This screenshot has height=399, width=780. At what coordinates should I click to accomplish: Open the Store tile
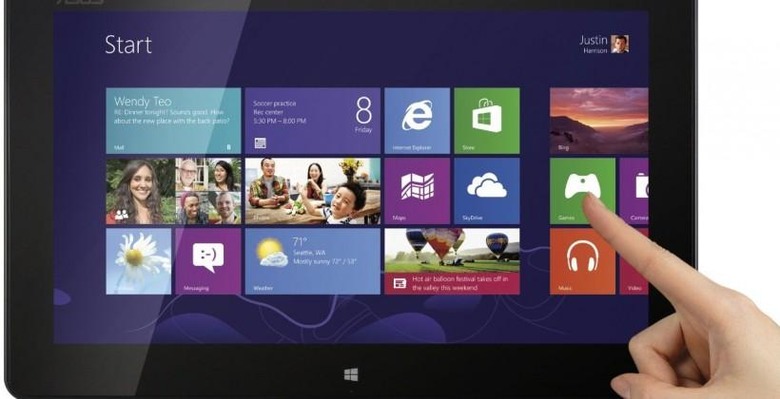(x=487, y=121)
